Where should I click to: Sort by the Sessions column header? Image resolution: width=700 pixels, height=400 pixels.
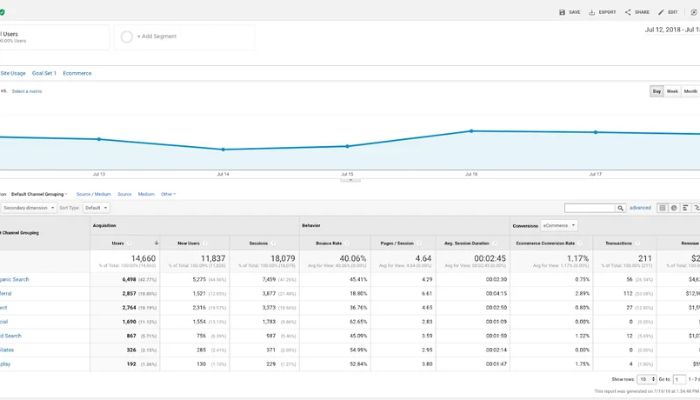tap(258, 243)
